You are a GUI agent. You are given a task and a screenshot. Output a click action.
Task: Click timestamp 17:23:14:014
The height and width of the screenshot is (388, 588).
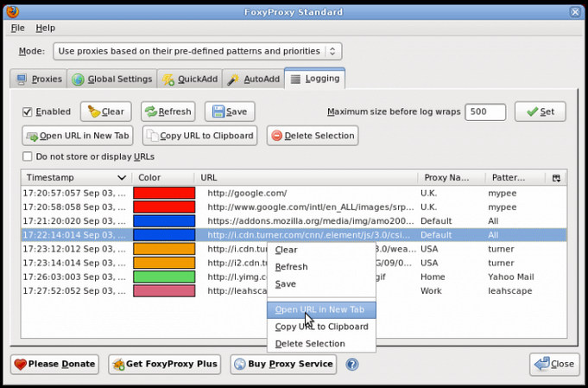[74, 263]
